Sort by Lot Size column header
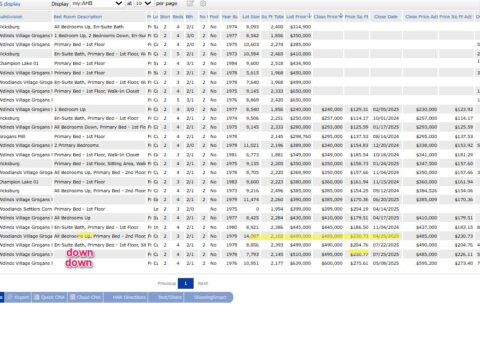The height and width of the screenshot is (360, 480). tap(251, 17)
